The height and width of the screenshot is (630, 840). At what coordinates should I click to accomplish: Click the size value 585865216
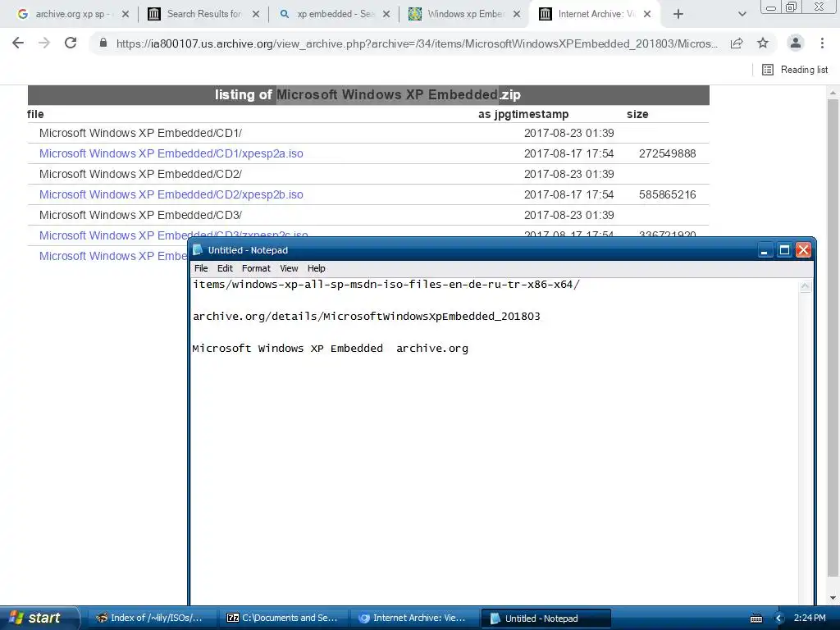point(667,194)
